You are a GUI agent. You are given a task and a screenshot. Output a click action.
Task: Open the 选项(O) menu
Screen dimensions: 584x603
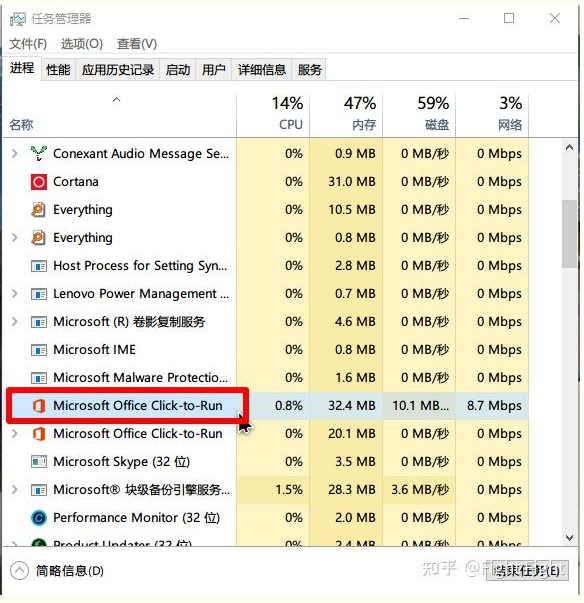82,44
